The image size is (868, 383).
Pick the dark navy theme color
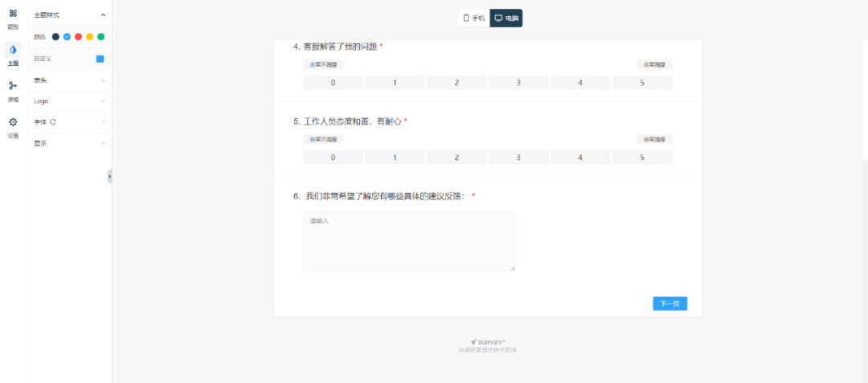pyautogui.click(x=55, y=36)
